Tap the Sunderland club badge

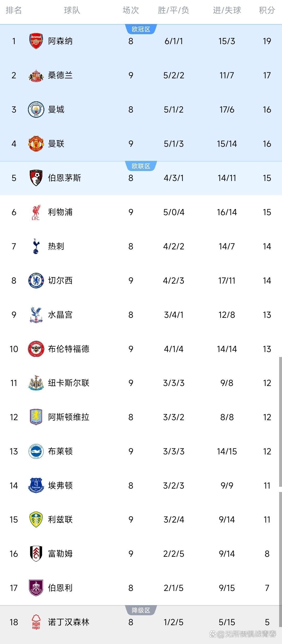pos(36,75)
